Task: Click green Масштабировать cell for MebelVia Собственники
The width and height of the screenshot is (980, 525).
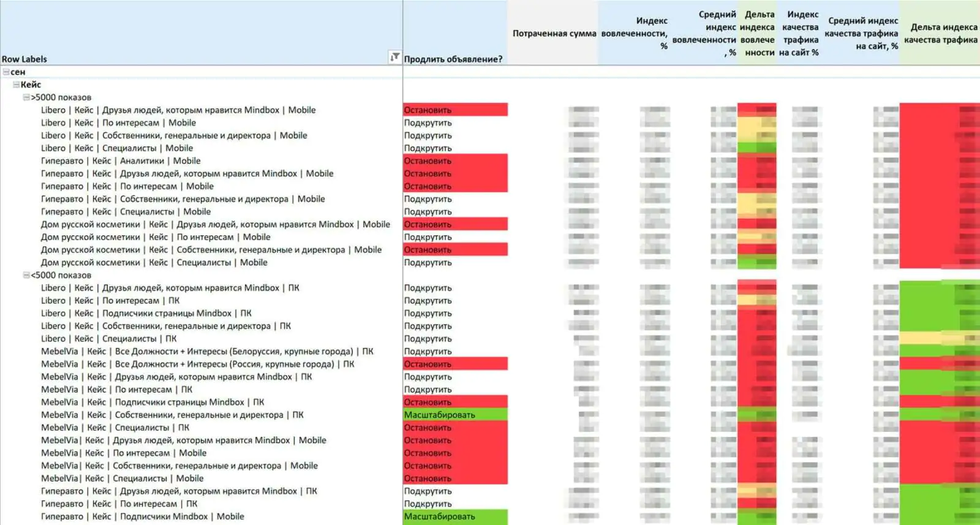Action: (x=455, y=415)
